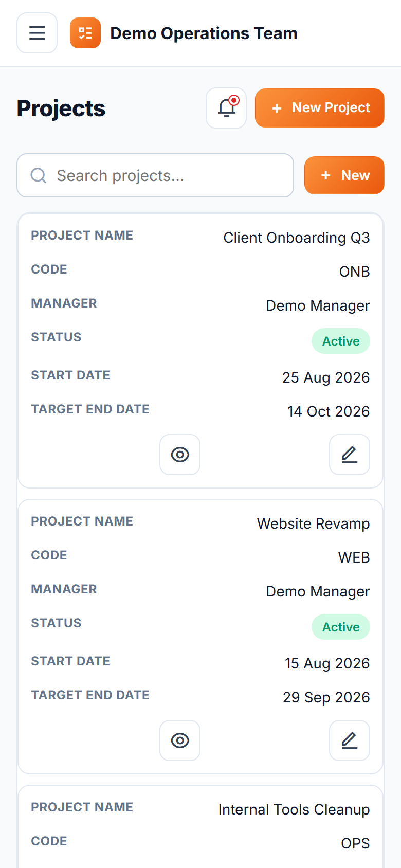Select the Client Onboarding Q3 name

[297, 238]
